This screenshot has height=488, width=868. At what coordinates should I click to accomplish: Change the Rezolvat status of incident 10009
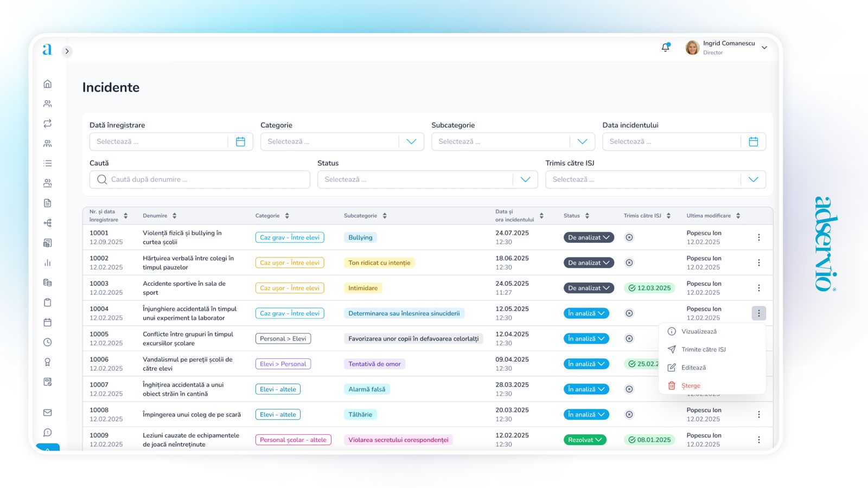point(585,440)
